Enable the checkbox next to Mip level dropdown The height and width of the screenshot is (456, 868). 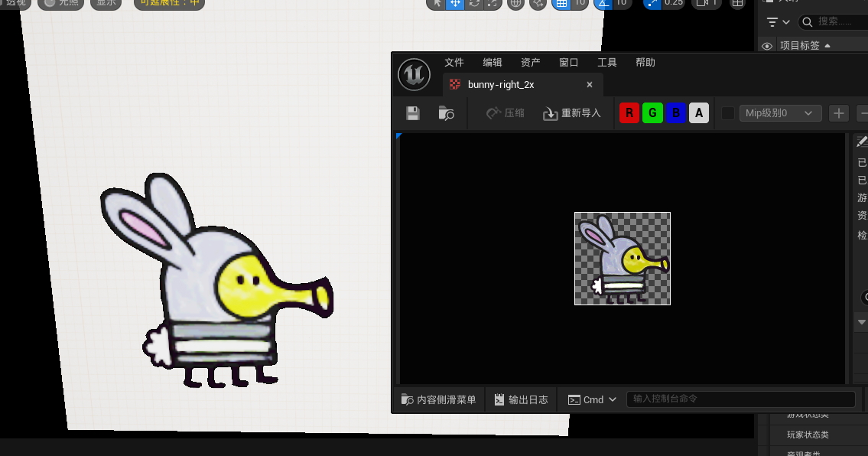coord(728,113)
